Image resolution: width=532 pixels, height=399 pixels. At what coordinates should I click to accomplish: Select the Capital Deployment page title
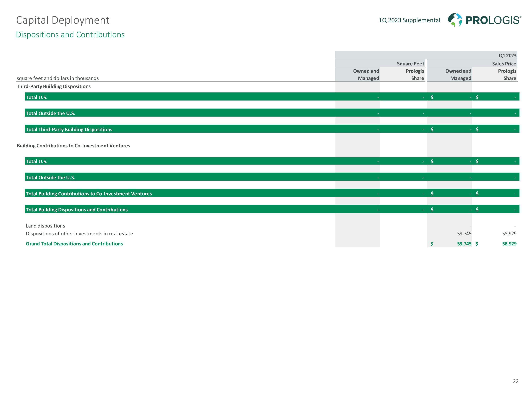(x=63, y=20)
